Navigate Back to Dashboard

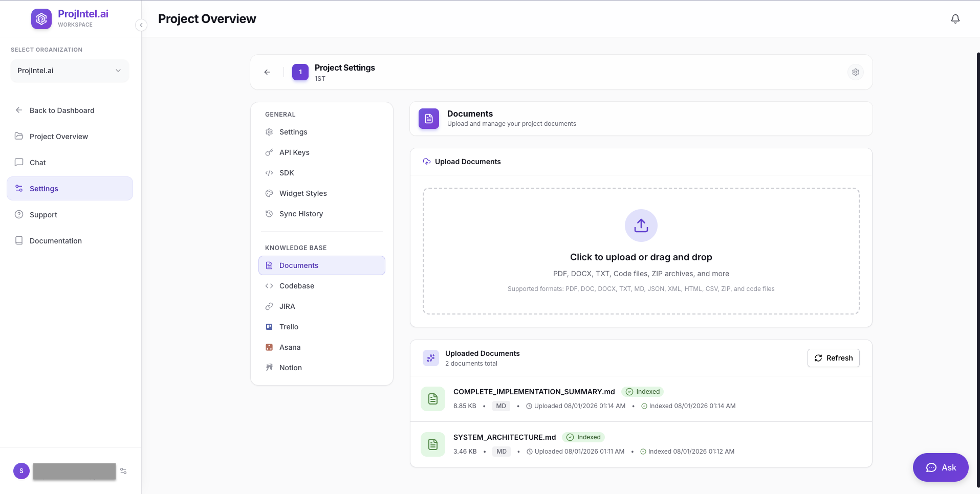click(x=61, y=110)
